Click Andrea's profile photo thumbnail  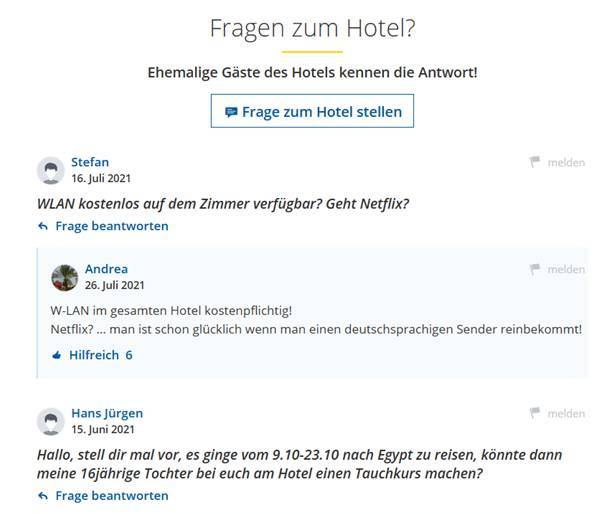pyautogui.click(x=65, y=277)
